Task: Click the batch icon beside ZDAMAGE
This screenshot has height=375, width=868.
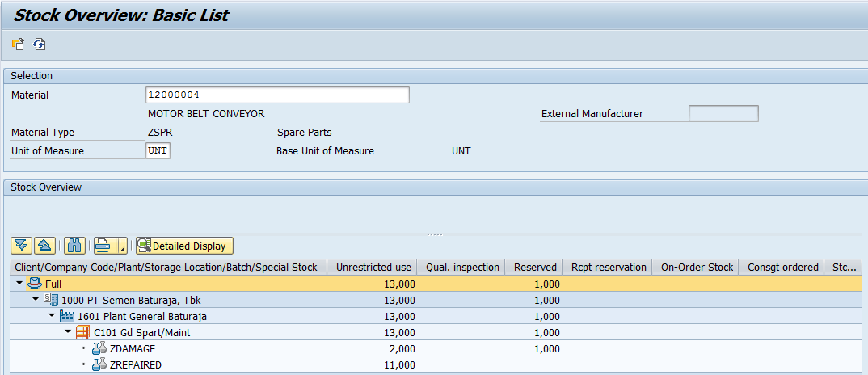Action: point(99,348)
